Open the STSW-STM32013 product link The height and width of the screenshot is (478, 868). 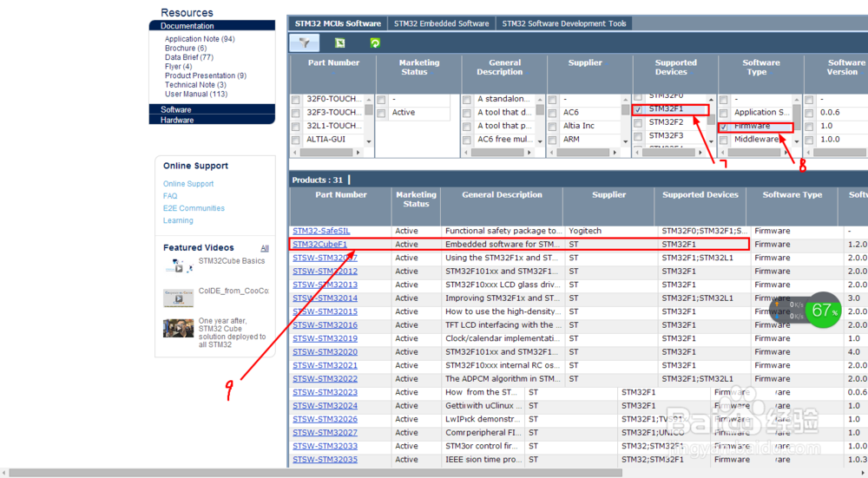point(325,285)
